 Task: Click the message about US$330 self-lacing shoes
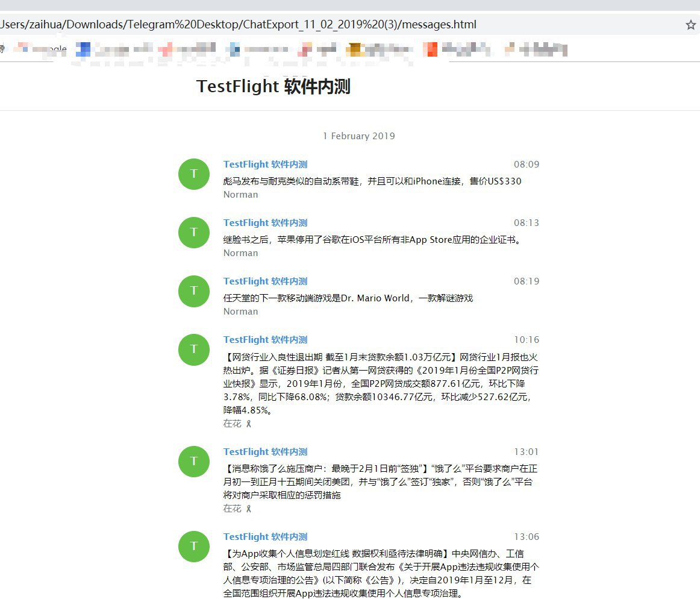pos(372,181)
